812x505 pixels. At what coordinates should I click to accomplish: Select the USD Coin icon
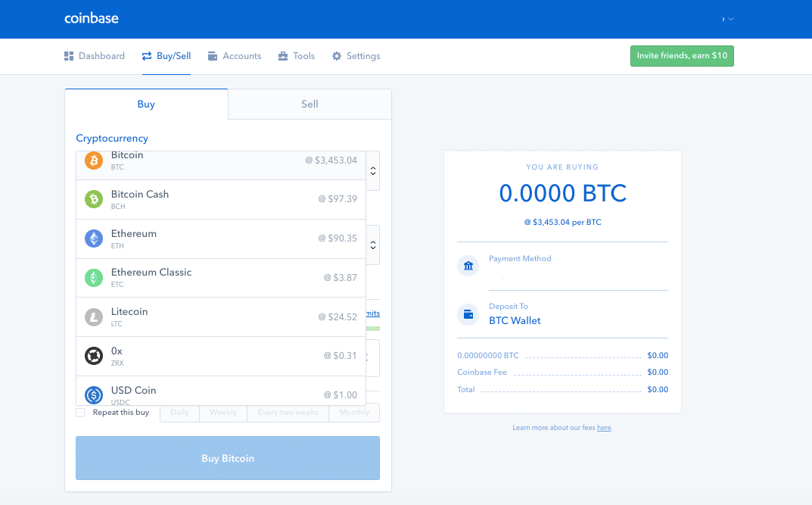click(x=94, y=394)
